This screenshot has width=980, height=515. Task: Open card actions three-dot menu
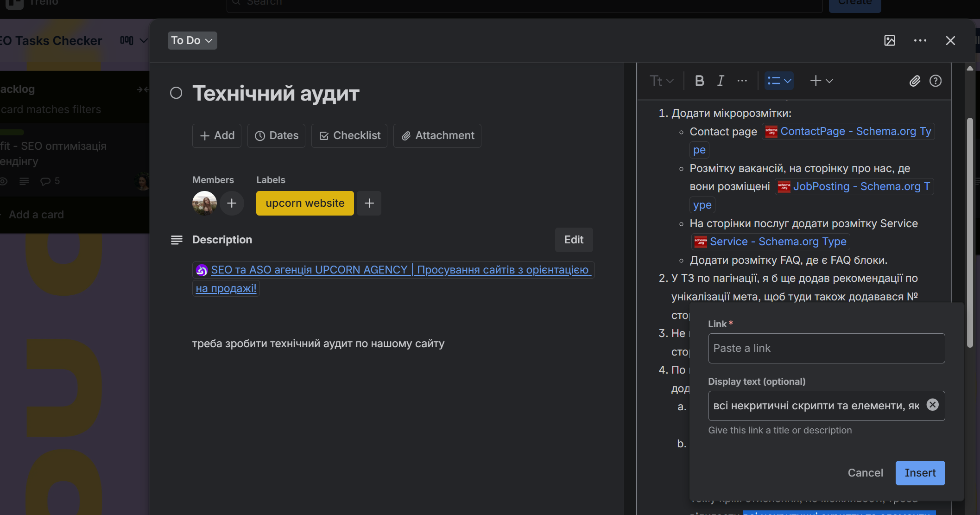click(x=920, y=41)
